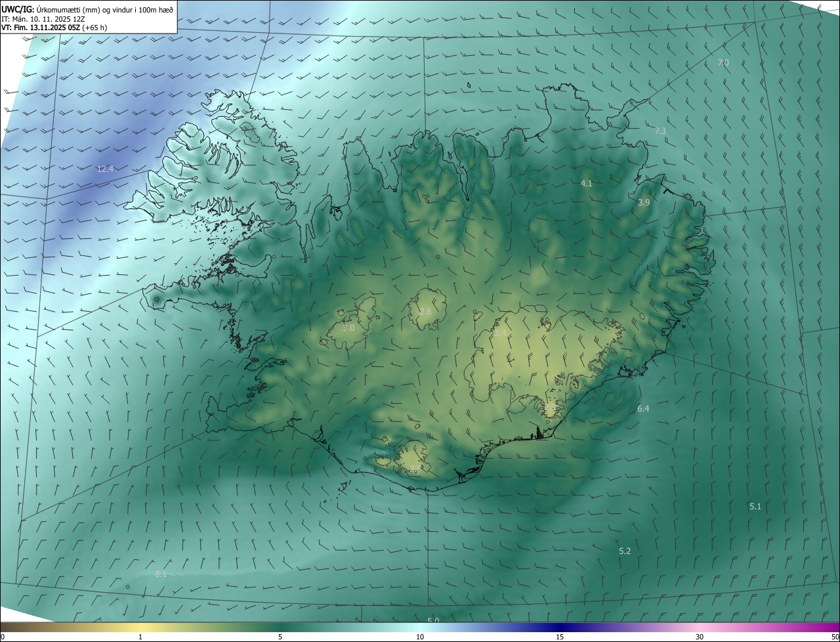The image size is (840, 642).
Task: Click the valid time line "VT: Fim. 13.11.2025 05Z (+65 h)"
Action: pyautogui.click(x=54, y=28)
